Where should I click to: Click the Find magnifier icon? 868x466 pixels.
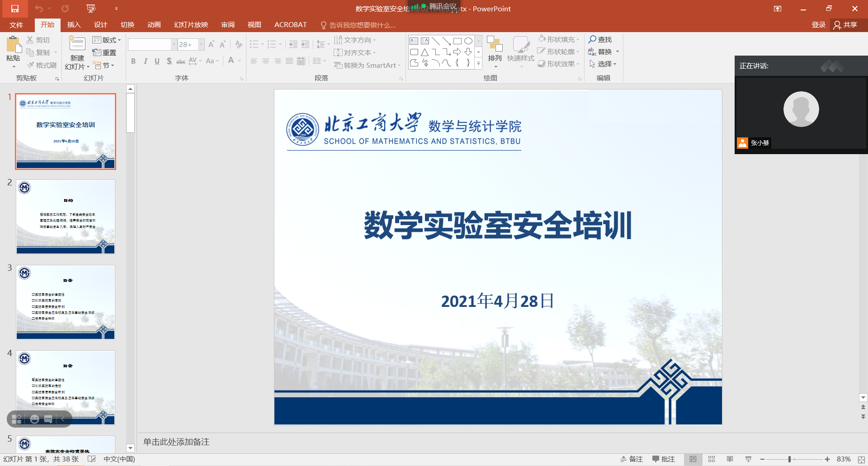tap(592, 39)
